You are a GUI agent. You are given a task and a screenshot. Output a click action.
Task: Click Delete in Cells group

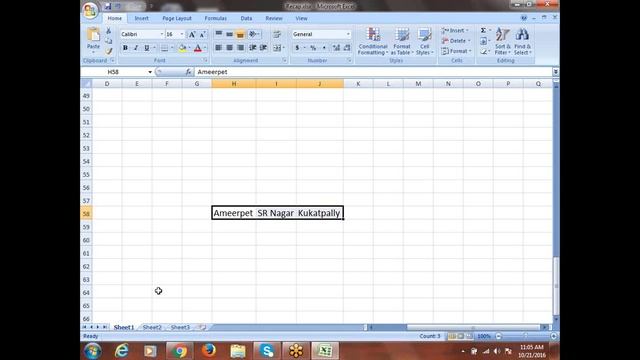tap(456, 41)
